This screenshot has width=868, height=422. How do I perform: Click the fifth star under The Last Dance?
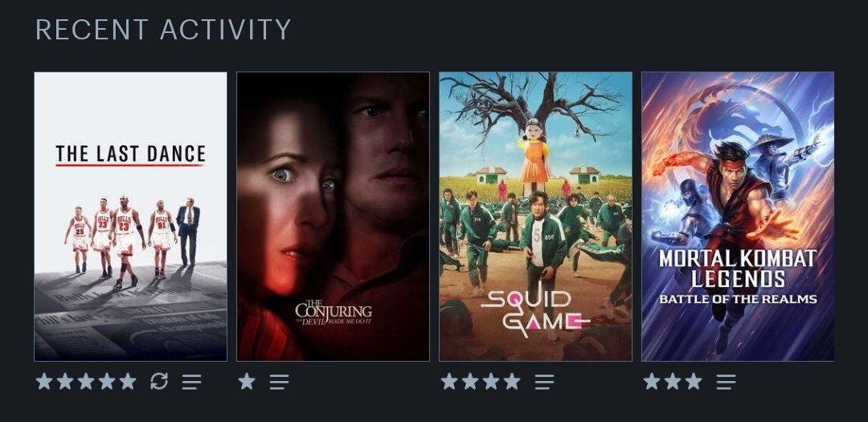(128, 381)
